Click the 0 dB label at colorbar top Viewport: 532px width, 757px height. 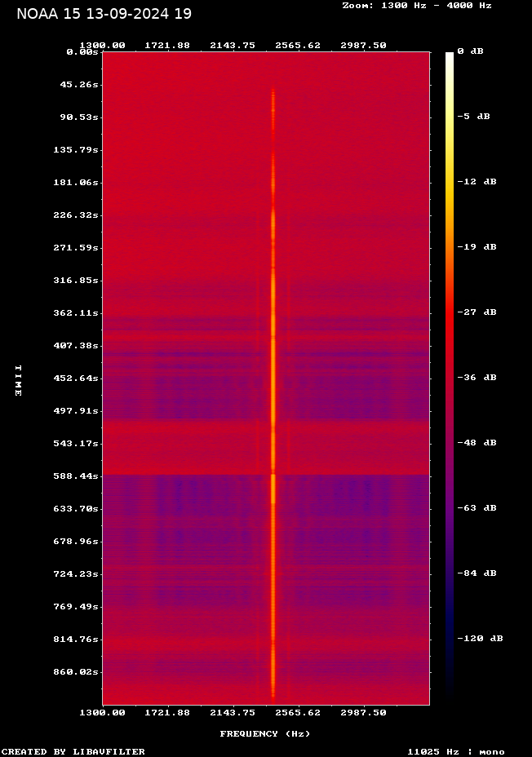pyautogui.click(x=470, y=51)
